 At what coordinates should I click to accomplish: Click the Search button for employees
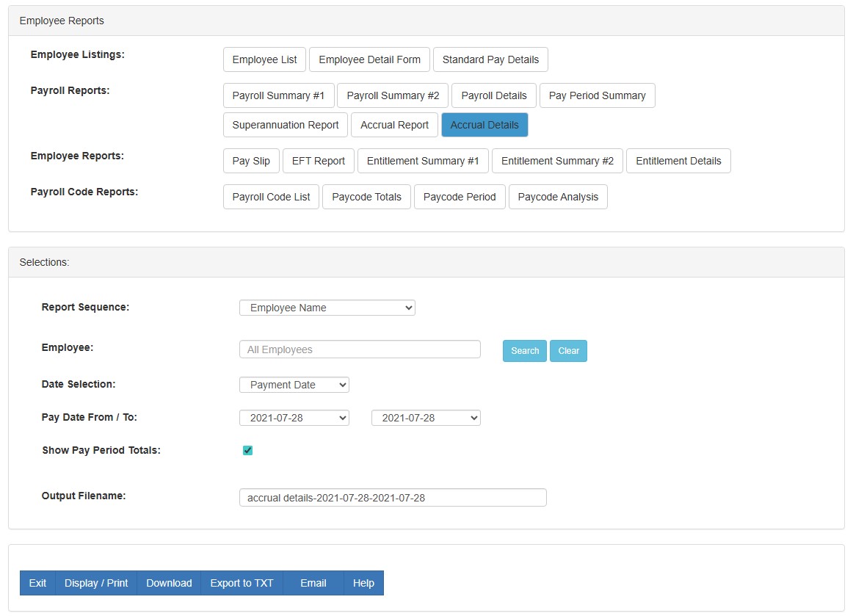pos(524,351)
